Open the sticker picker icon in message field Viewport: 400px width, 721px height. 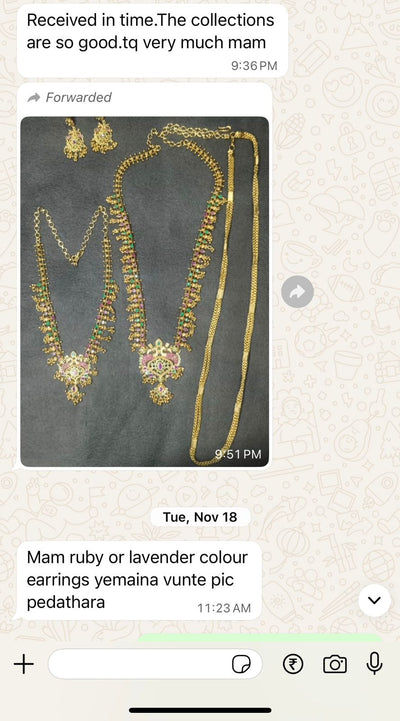[x=241, y=664]
